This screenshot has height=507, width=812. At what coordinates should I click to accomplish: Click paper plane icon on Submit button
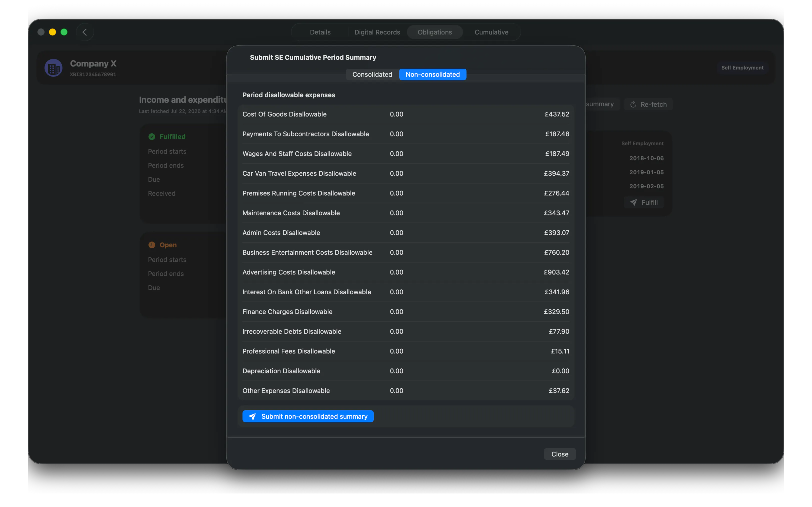(x=252, y=416)
